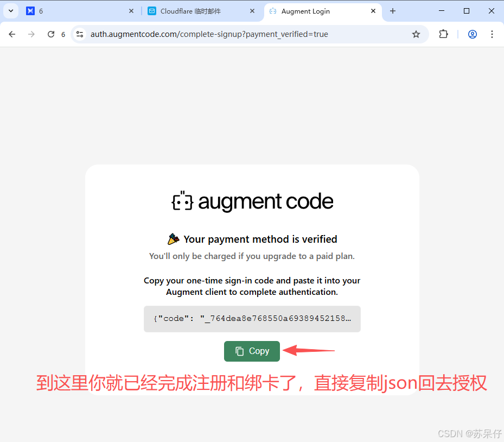Viewport: 504px width, 442px height.
Task: Expand the tab search dropdown arrow
Action: pos(11,11)
